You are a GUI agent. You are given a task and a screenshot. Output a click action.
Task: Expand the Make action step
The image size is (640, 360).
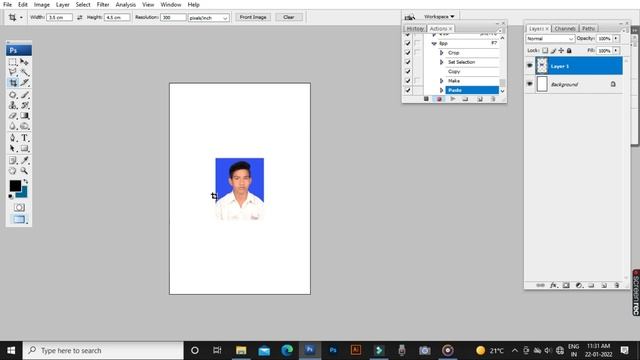pos(441,81)
